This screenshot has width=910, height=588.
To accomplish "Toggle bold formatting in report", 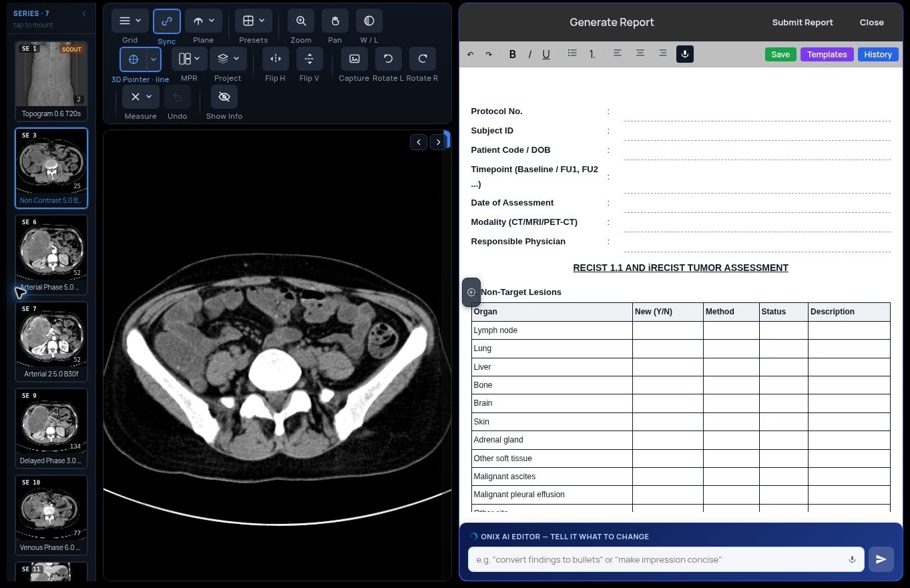I will tap(513, 55).
